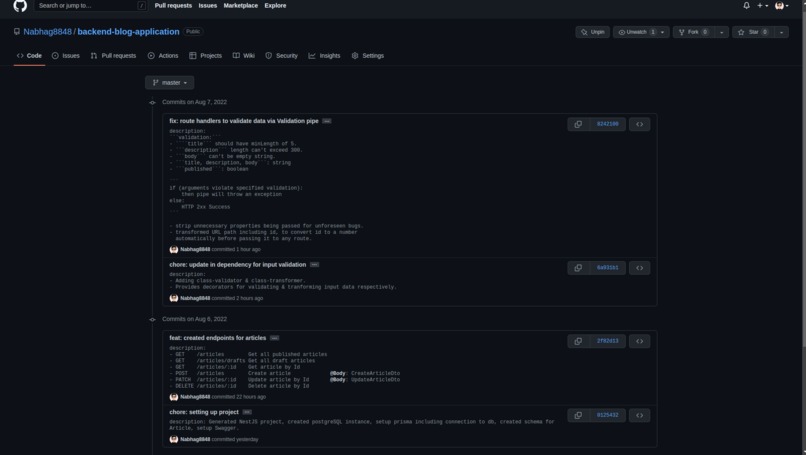
Task: Open author Nabhag8848 on 'committed 22 hours ago'
Action: (x=195, y=397)
